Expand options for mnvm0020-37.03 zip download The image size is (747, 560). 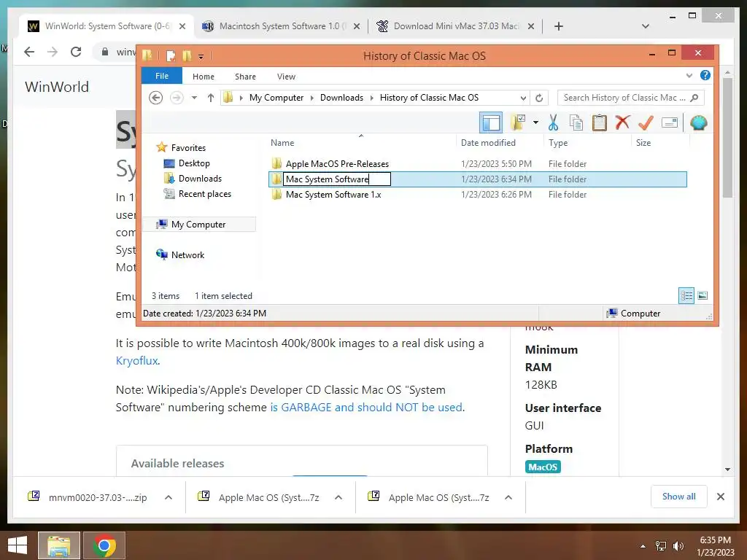(x=169, y=497)
